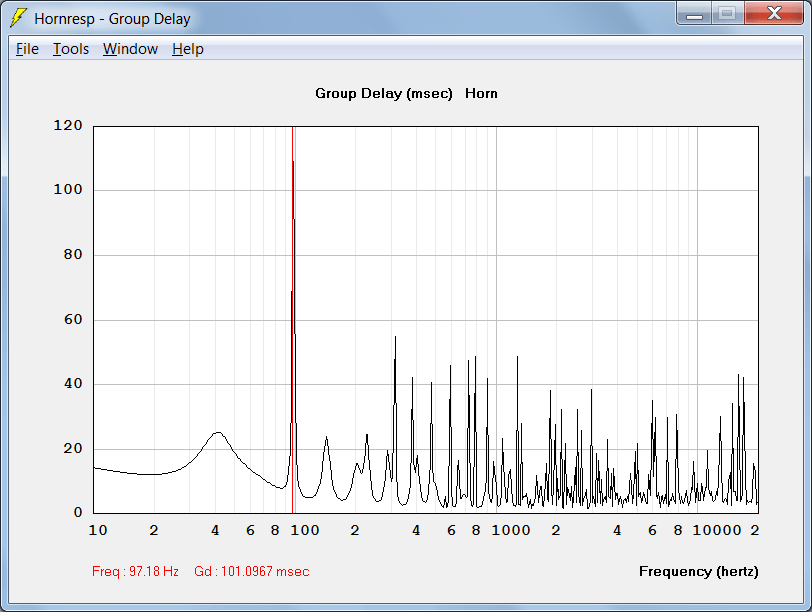Screen dimensions: 812x612
Task: Click the Hornresp - Group Delay title text
Action: 112,19
